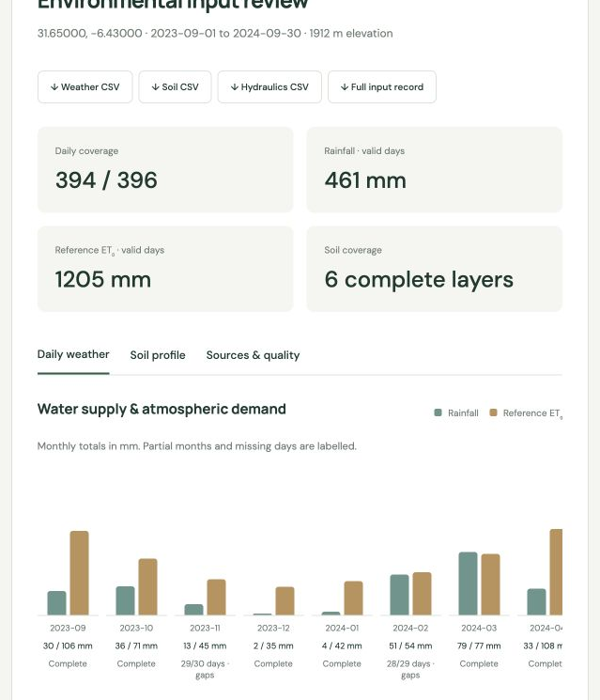Download the Weather CSV file
This screenshot has width=600, height=700.
pyautogui.click(x=85, y=87)
